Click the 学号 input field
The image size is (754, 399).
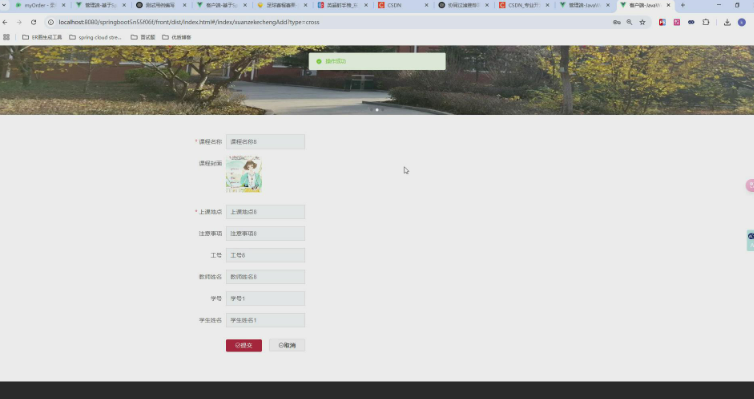click(265, 299)
